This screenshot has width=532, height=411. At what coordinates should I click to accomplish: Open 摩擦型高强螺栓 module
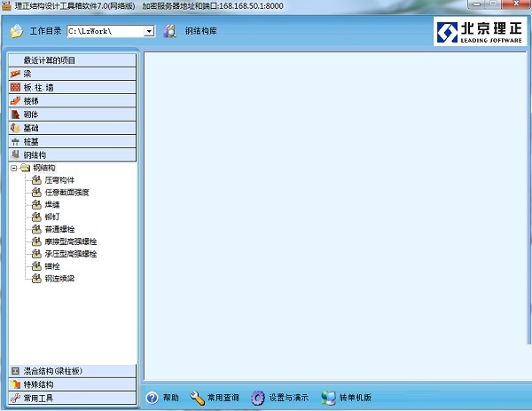click(71, 241)
